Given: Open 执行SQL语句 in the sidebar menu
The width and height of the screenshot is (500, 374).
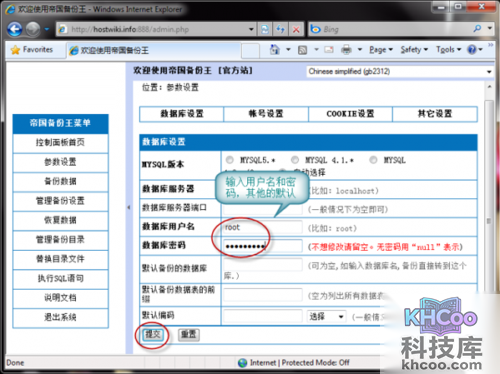Looking at the screenshot, I should (x=60, y=278).
